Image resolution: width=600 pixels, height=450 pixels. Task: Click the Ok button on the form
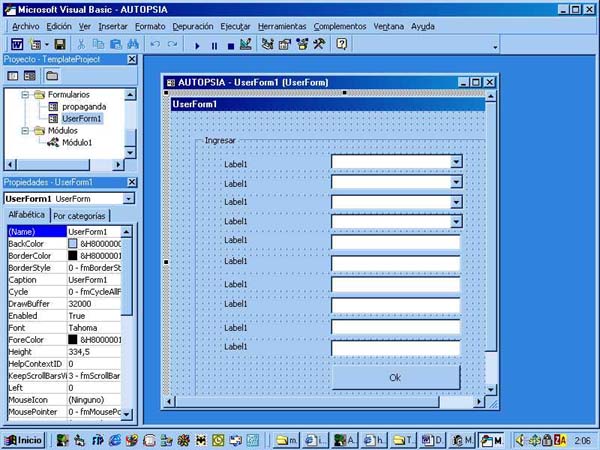(395, 377)
